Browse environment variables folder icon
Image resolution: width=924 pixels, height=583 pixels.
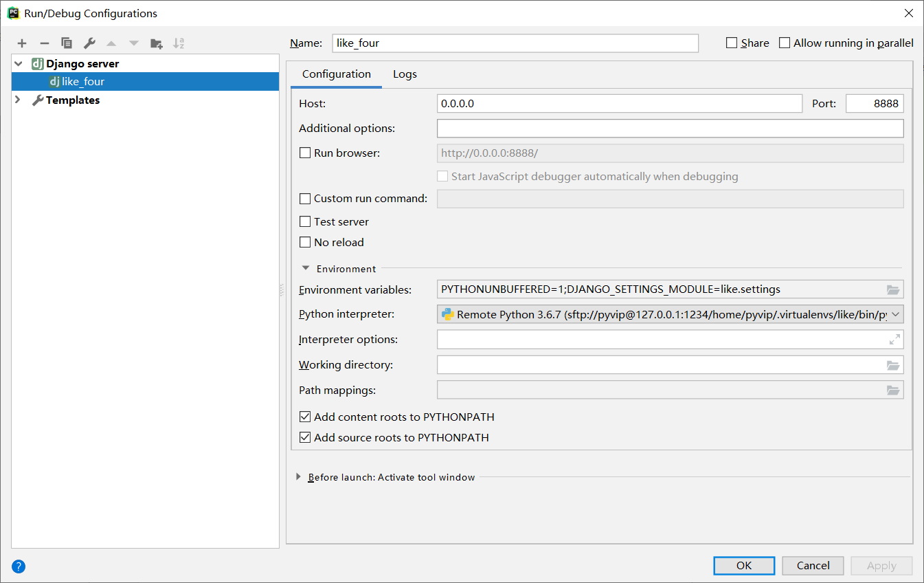(893, 289)
